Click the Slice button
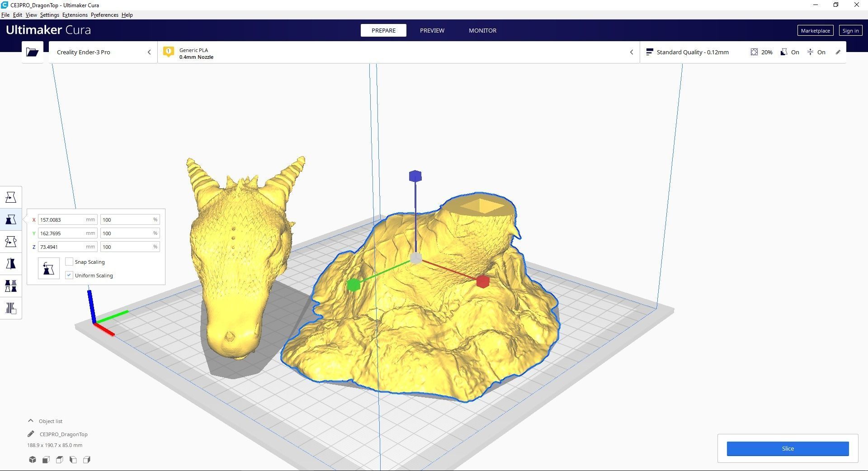Screen dimensions: 868x471 click(788, 448)
